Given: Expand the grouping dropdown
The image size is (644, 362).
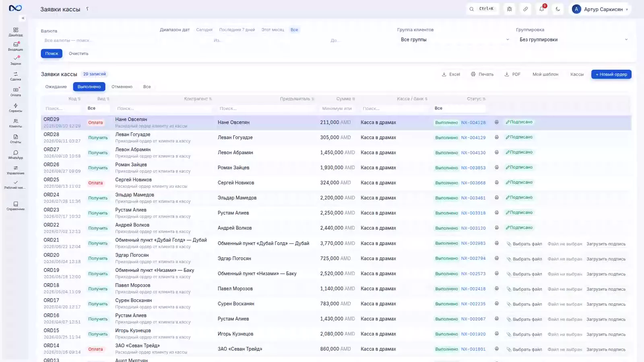Looking at the screenshot, I should point(574,39).
